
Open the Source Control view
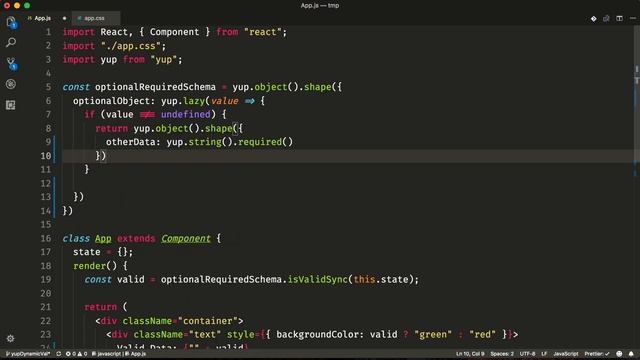11,63
